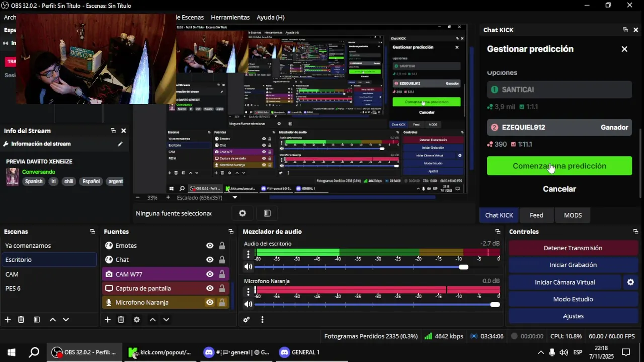Unlock the CAM W77 source
Screen dimensions: 644x362
point(222,274)
